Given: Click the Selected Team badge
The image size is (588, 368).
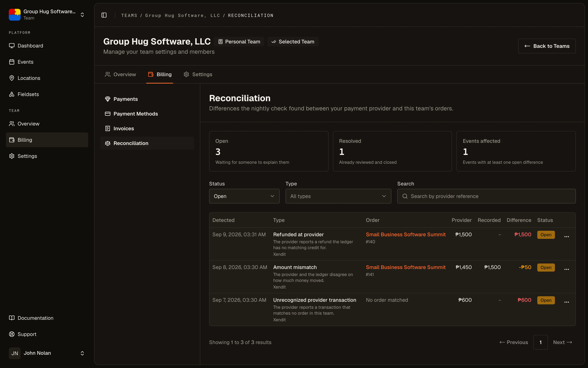Looking at the screenshot, I should [293, 42].
